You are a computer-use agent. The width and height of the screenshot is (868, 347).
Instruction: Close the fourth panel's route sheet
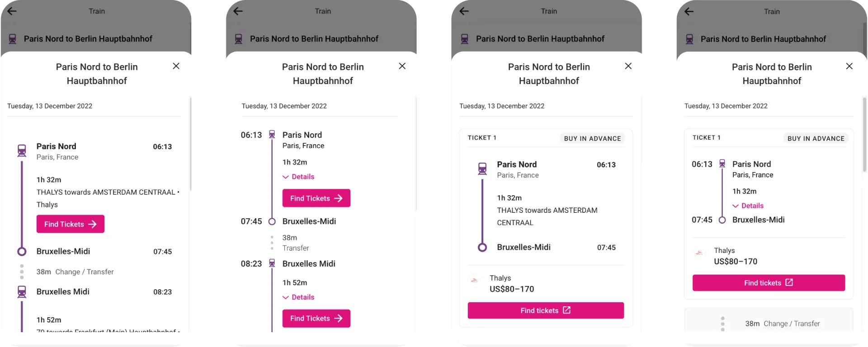pos(849,66)
